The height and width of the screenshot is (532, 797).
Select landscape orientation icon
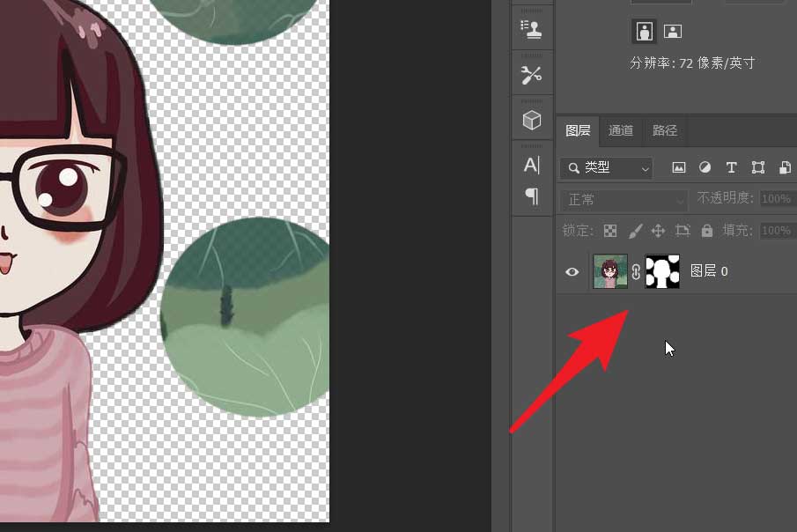click(x=673, y=32)
